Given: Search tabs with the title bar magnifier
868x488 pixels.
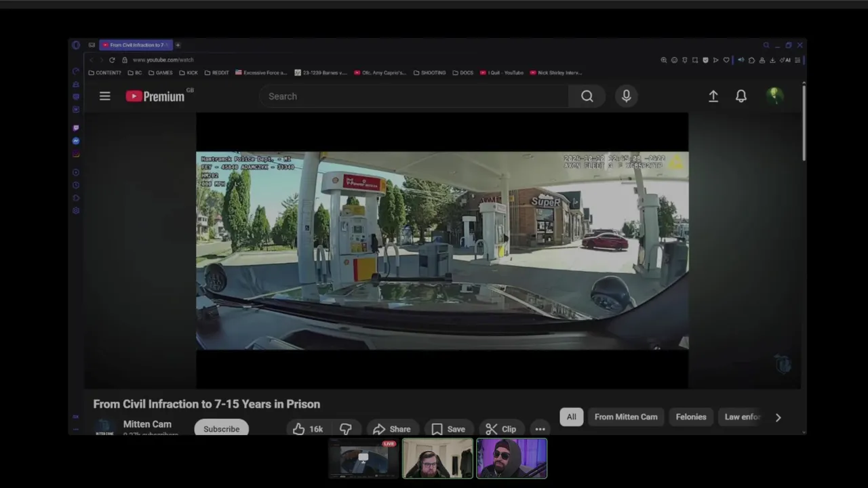Looking at the screenshot, I should pyautogui.click(x=766, y=45).
